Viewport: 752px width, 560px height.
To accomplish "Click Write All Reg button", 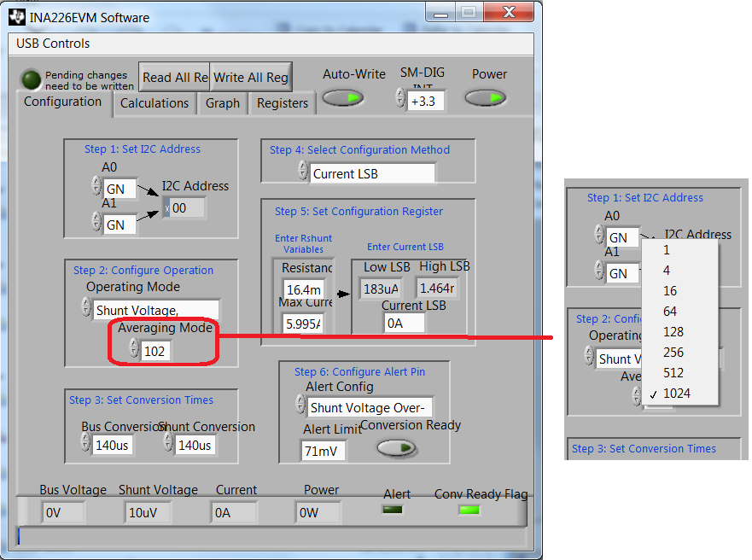I will (x=251, y=77).
